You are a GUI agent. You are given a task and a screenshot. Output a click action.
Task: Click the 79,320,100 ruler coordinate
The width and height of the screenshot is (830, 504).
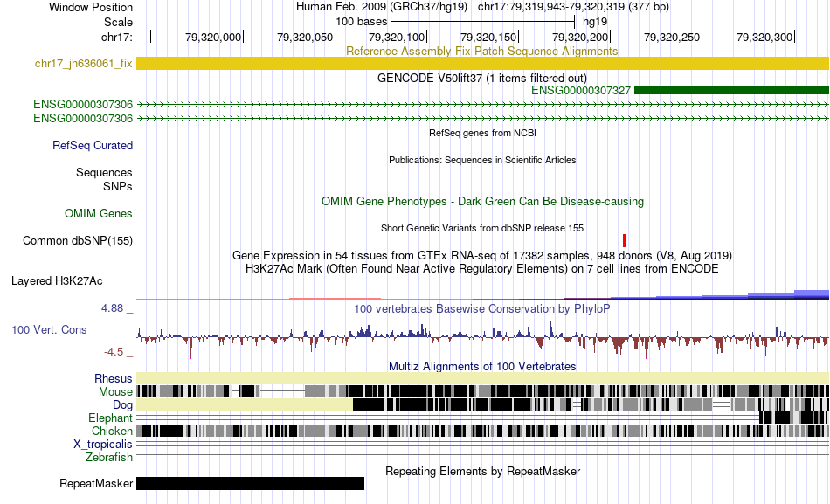click(397, 37)
